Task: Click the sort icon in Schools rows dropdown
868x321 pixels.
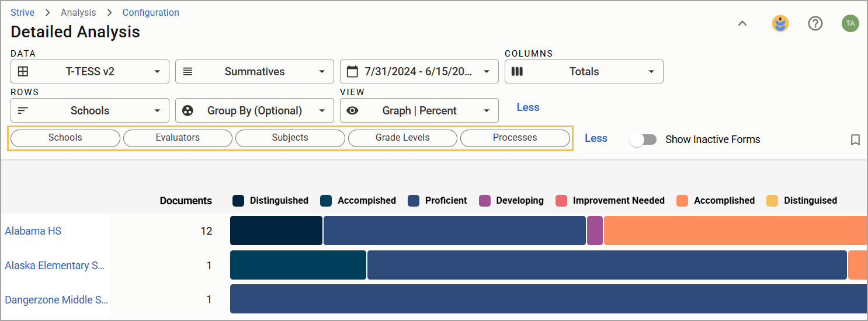Action: point(23,110)
